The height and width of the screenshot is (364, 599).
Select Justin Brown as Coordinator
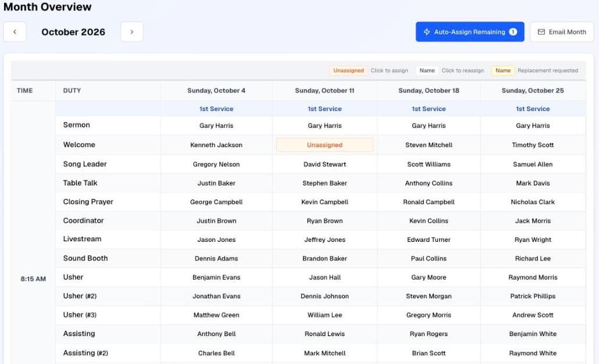216,221
